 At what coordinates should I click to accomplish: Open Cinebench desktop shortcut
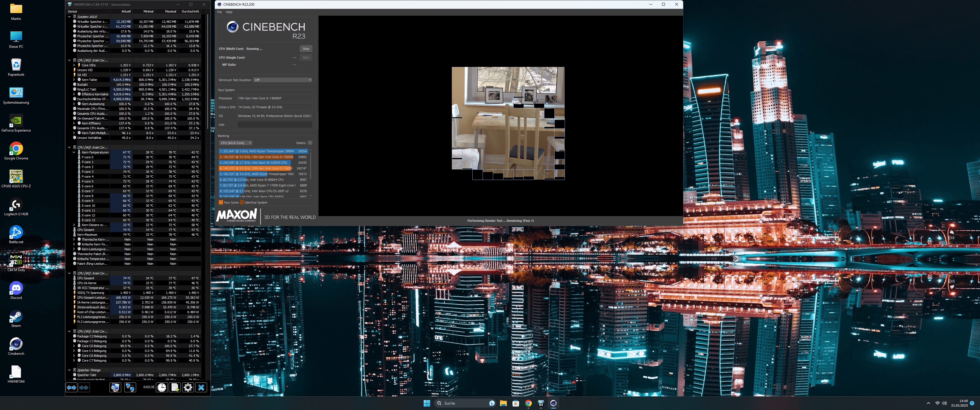coord(16,346)
